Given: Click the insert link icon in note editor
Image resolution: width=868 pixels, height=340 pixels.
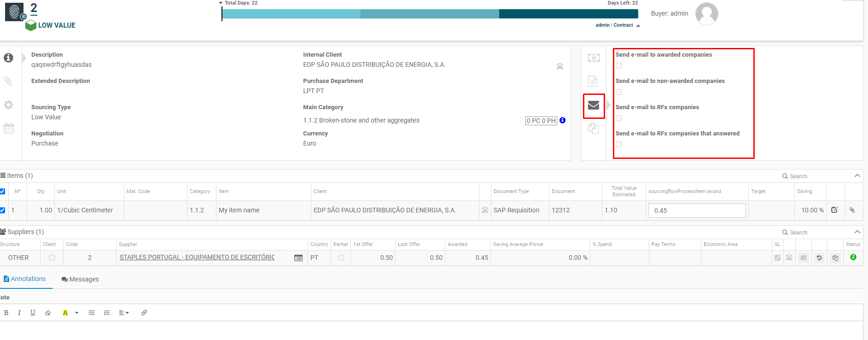Looking at the screenshot, I should [x=144, y=313].
